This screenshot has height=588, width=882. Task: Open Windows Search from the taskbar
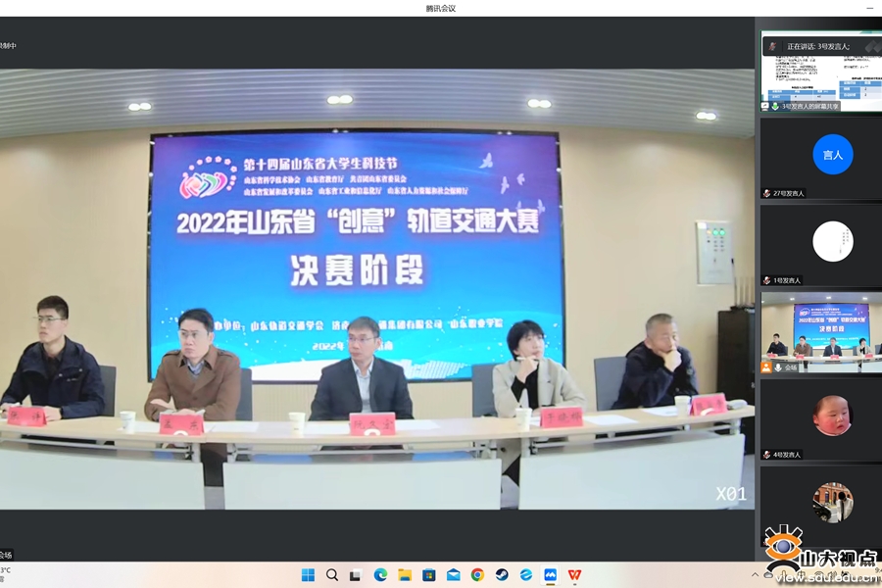332,575
